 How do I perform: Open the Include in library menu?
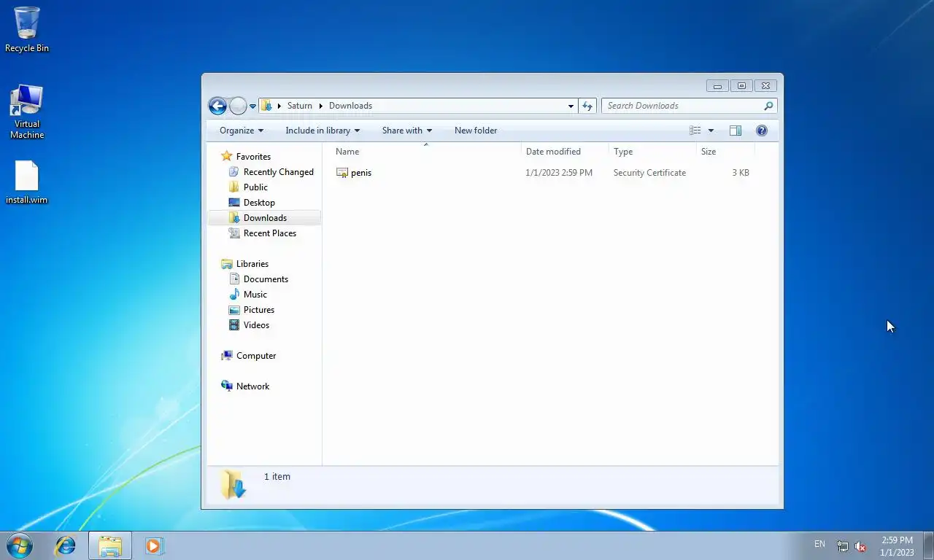click(323, 131)
